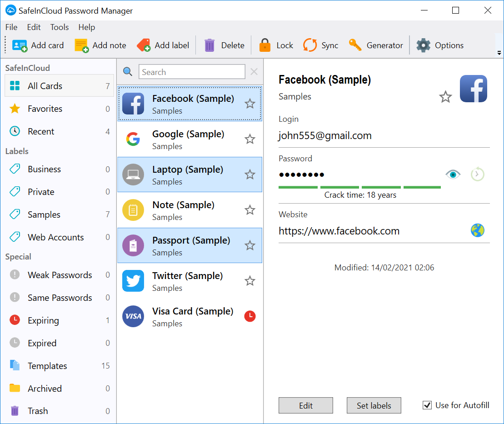Select the Google (Sample) card icon

(133, 139)
